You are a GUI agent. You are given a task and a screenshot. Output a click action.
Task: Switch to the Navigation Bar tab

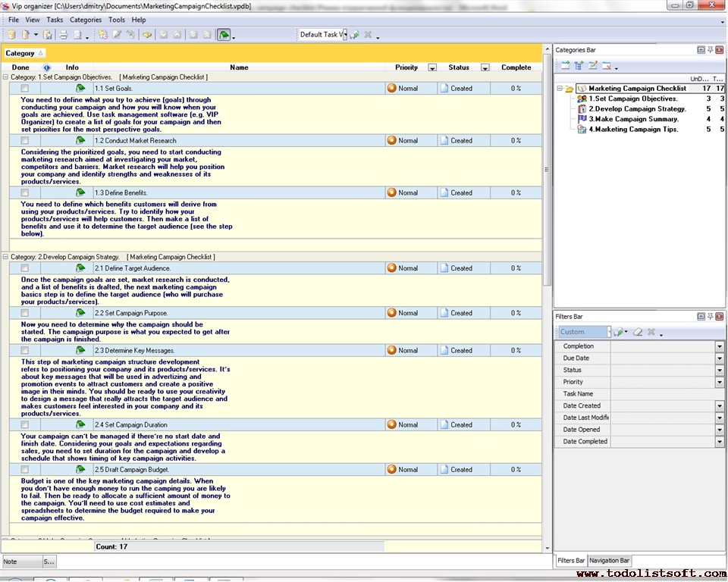click(610, 561)
